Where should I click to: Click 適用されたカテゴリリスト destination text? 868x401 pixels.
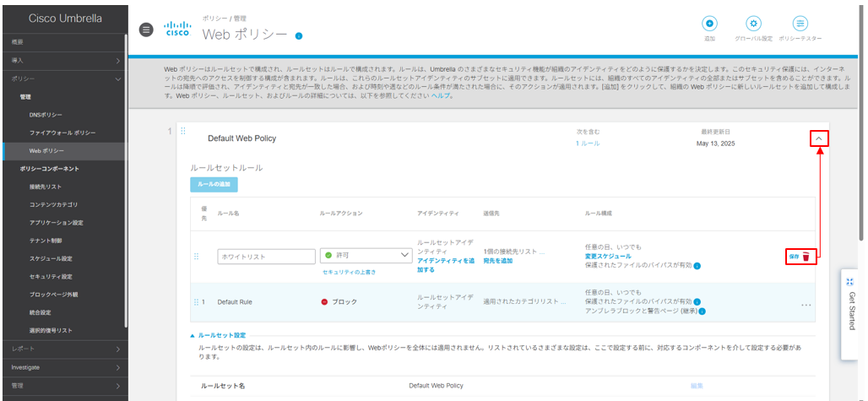point(524,302)
